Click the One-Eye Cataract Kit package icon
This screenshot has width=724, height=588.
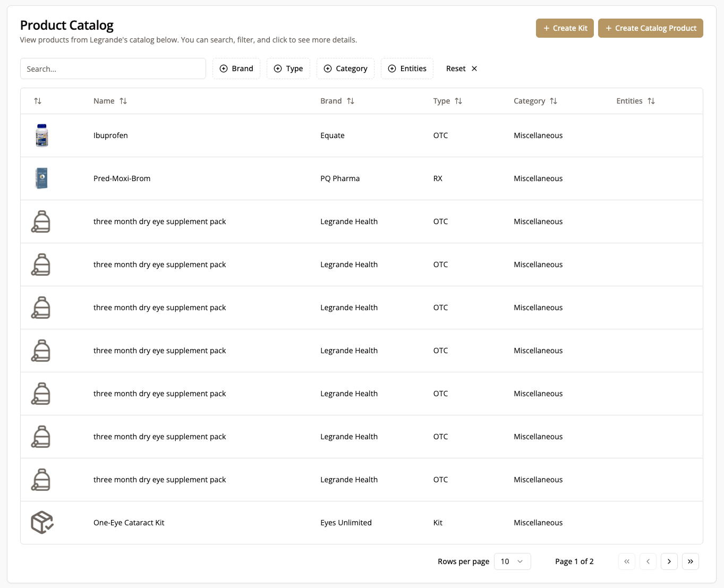pos(42,523)
